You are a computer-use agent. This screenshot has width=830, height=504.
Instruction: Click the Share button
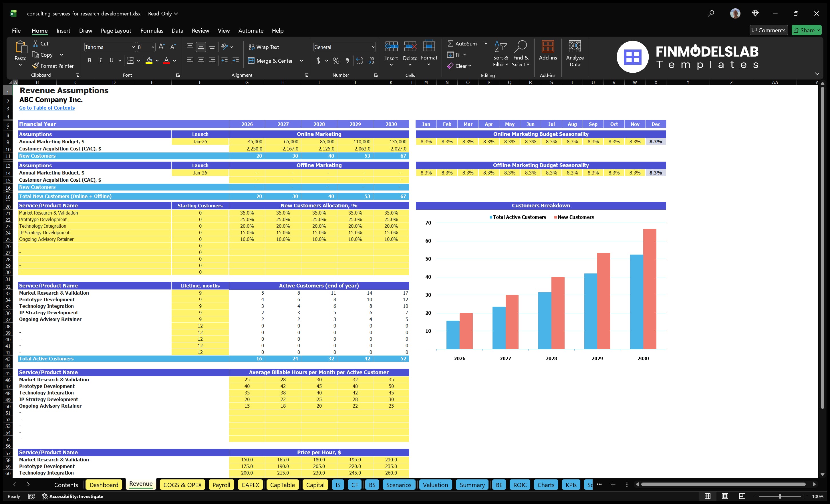[x=806, y=30]
